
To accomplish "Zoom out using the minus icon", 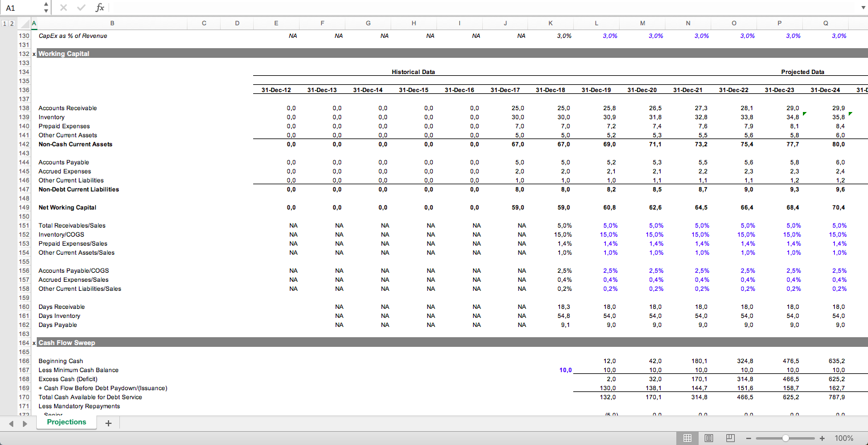I will click(748, 438).
